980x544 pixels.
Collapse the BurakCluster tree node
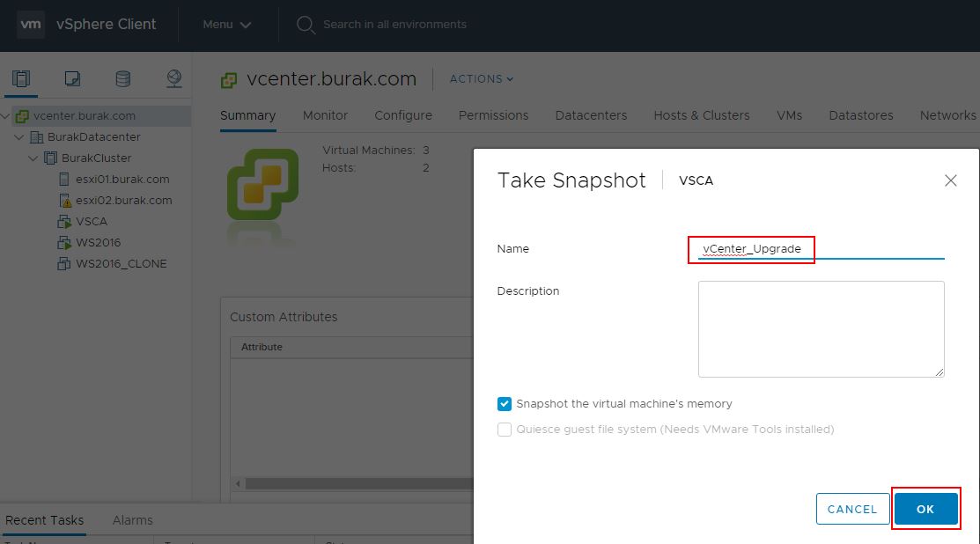tap(33, 158)
